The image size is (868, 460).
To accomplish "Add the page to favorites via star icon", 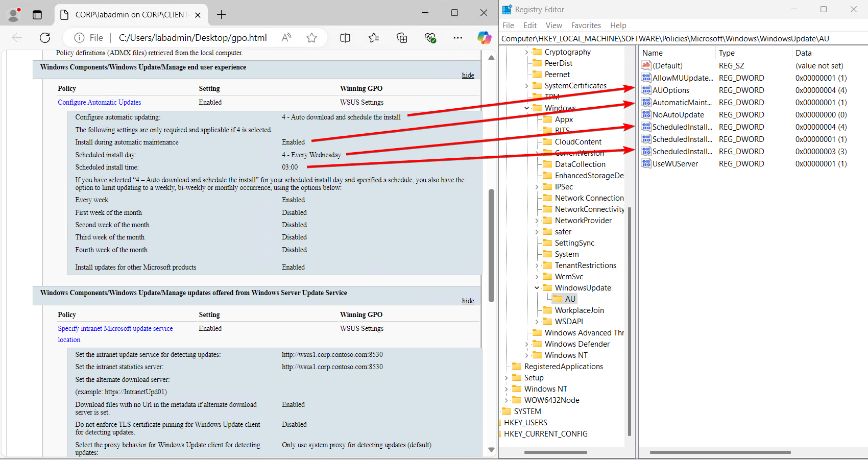I will pyautogui.click(x=311, y=37).
